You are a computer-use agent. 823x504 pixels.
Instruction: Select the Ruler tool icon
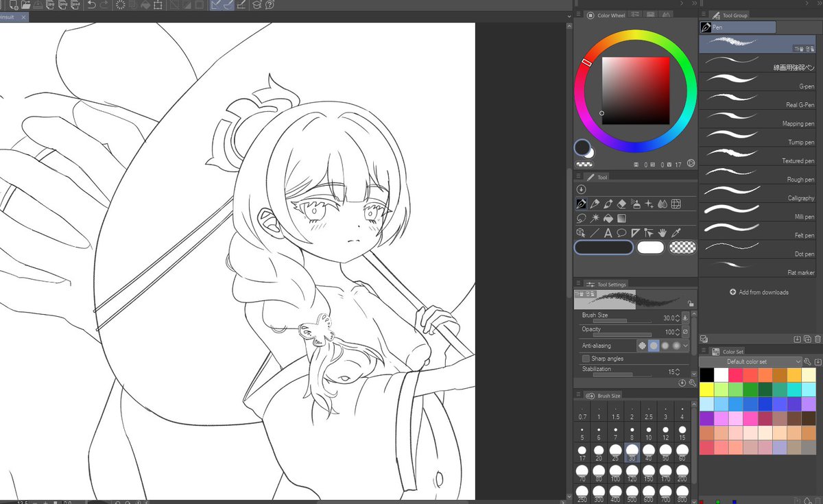coord(635,232)
